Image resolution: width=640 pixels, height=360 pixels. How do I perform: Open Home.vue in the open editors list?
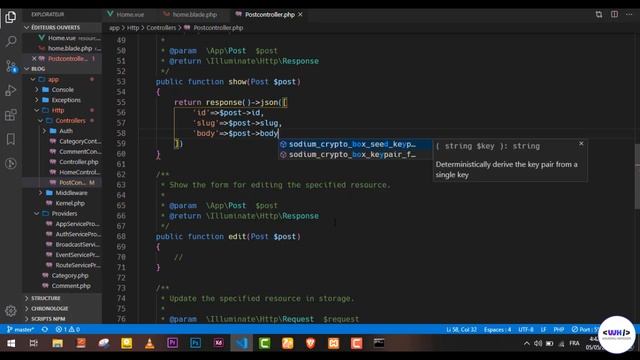62,38
